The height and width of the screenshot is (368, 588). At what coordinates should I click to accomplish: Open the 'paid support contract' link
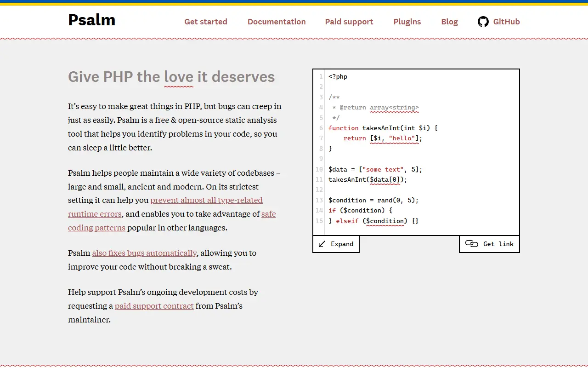coord(154,306)
